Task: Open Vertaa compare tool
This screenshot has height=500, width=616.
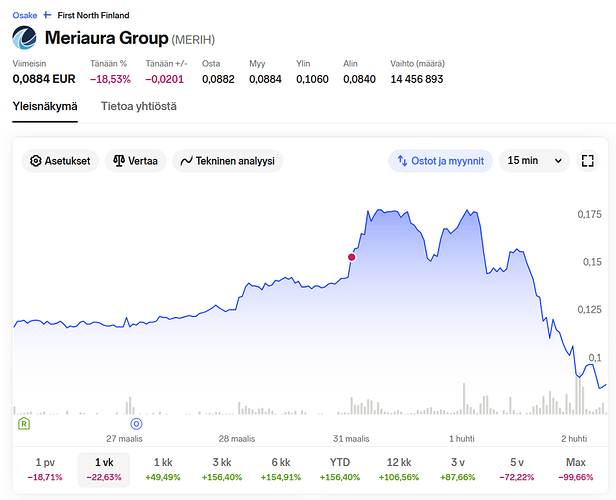Action: coord(136,161)
